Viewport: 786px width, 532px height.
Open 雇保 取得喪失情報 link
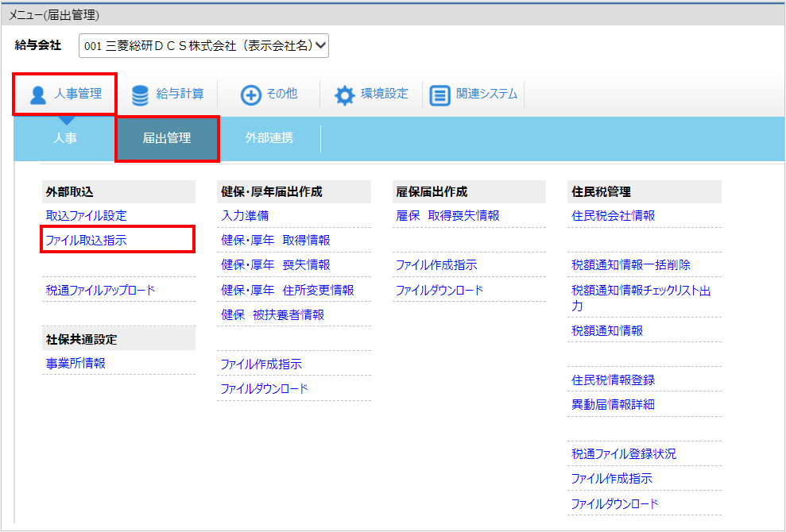coord(447,216)
